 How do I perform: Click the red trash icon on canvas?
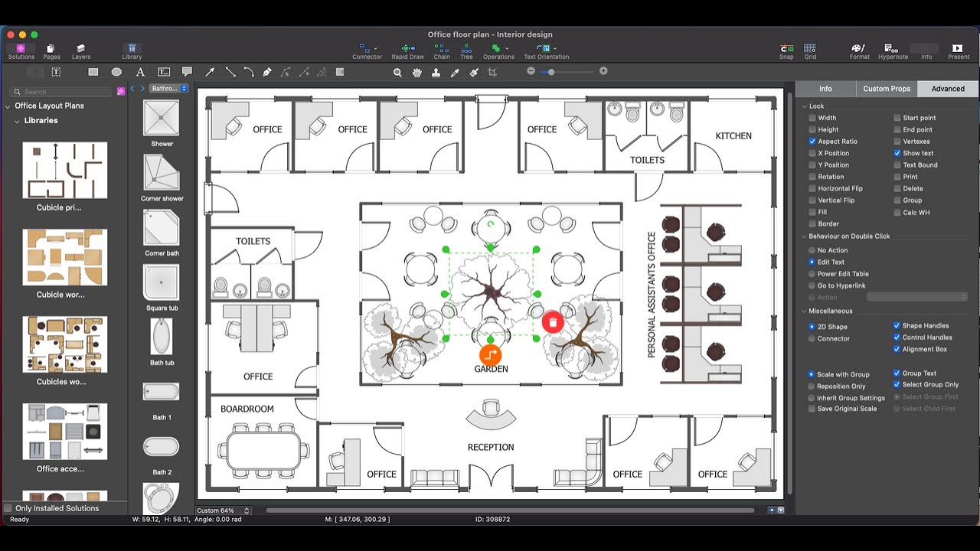click(x=553, y=322)
